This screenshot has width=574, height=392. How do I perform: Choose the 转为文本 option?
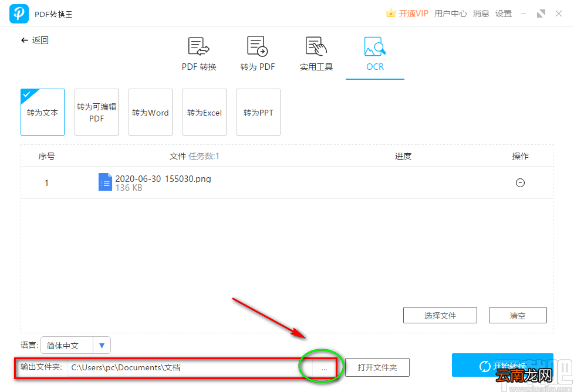(42, 112)
